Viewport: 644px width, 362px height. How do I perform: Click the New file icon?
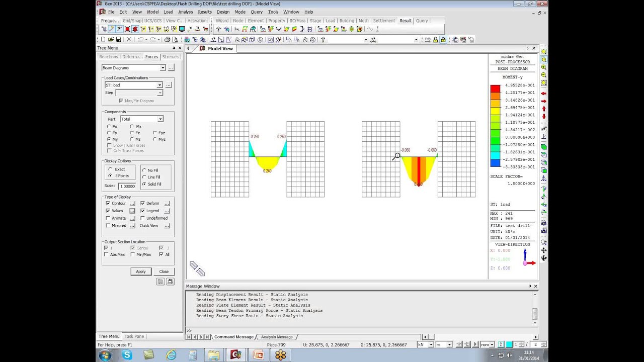tap(103, 39)
